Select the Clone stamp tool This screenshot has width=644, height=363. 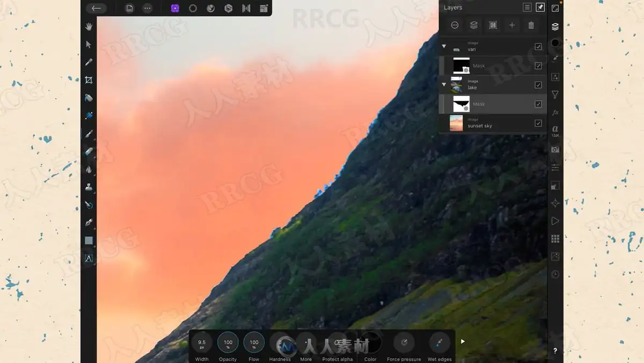coord(89,187)
